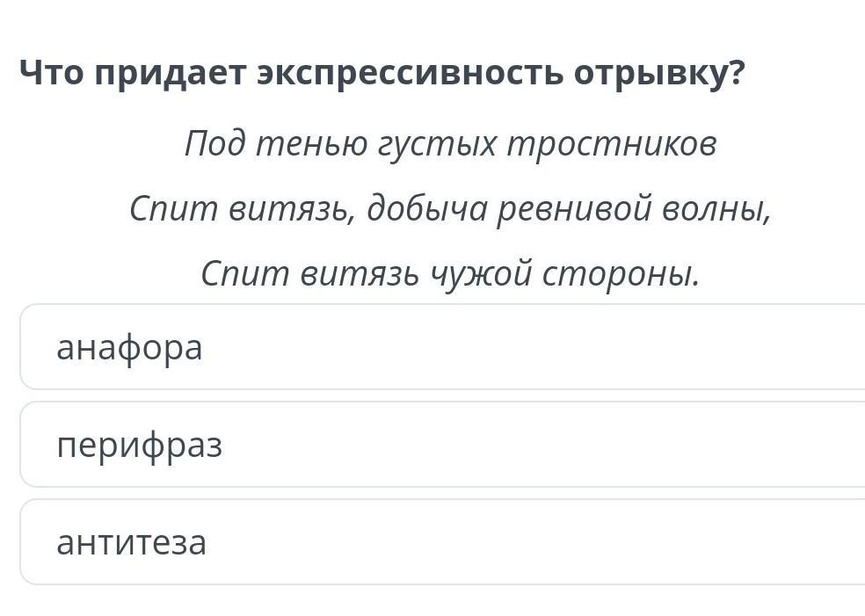Choose the перифраз answer option
865x616 pixels.
[x=442, y=445]
